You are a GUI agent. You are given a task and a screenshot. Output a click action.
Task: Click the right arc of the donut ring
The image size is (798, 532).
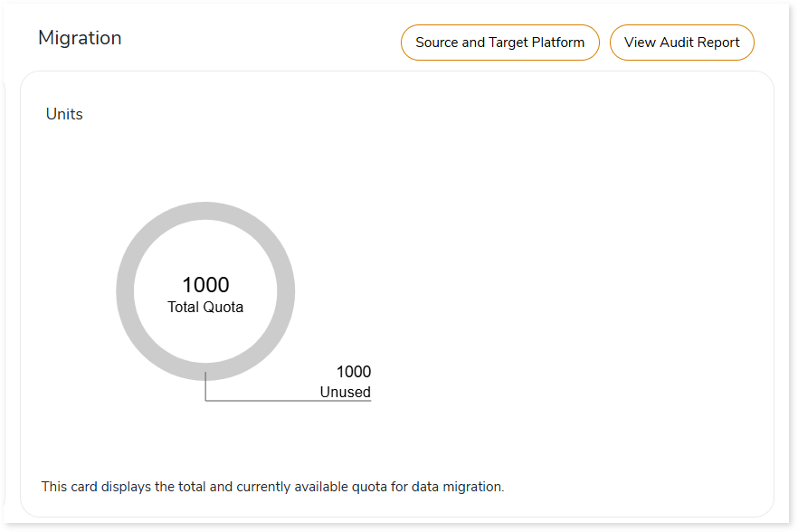[286, 291]
